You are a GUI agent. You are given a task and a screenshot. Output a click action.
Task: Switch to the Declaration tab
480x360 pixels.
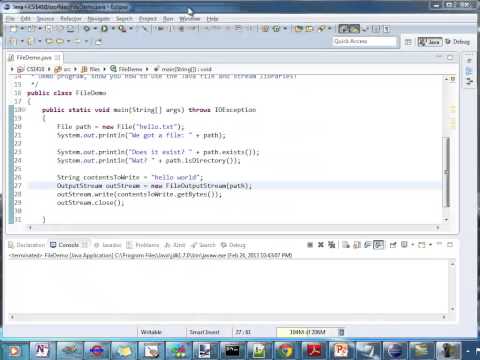click(x=27, y=245)
